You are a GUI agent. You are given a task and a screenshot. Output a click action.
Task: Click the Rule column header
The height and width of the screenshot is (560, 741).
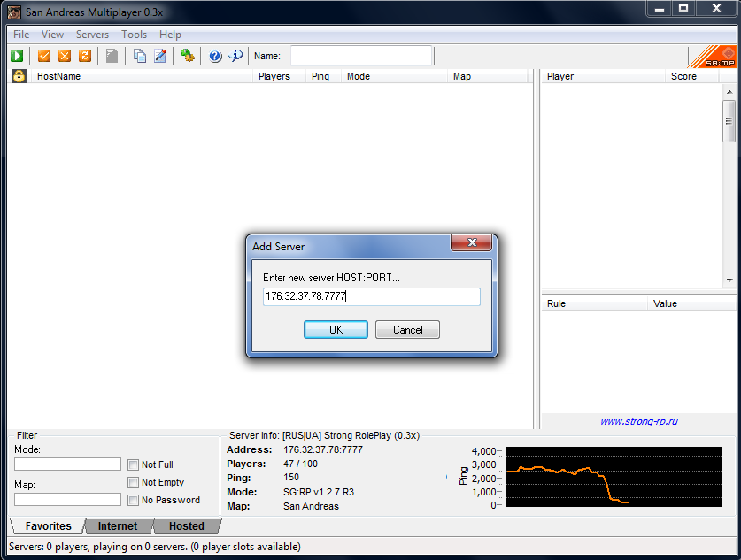[594, 303]
